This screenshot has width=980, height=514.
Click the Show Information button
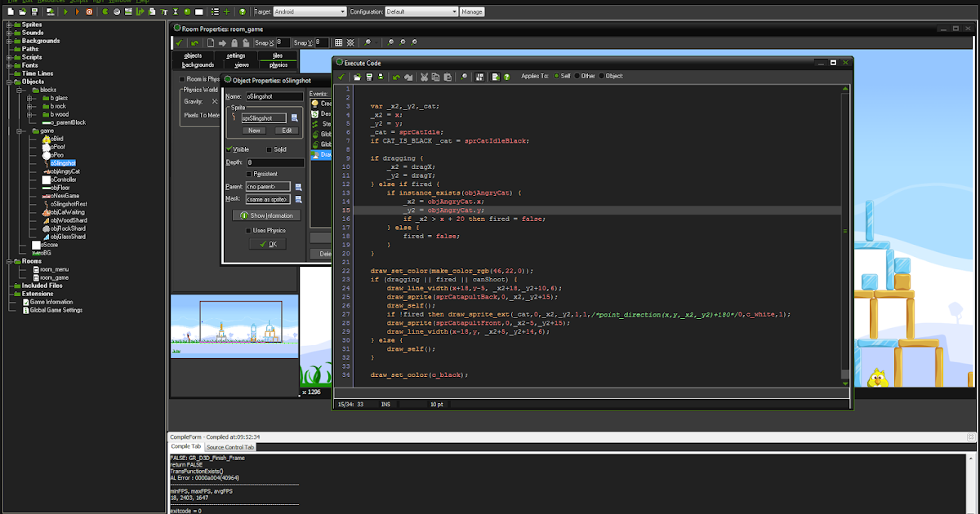[267, 215]
